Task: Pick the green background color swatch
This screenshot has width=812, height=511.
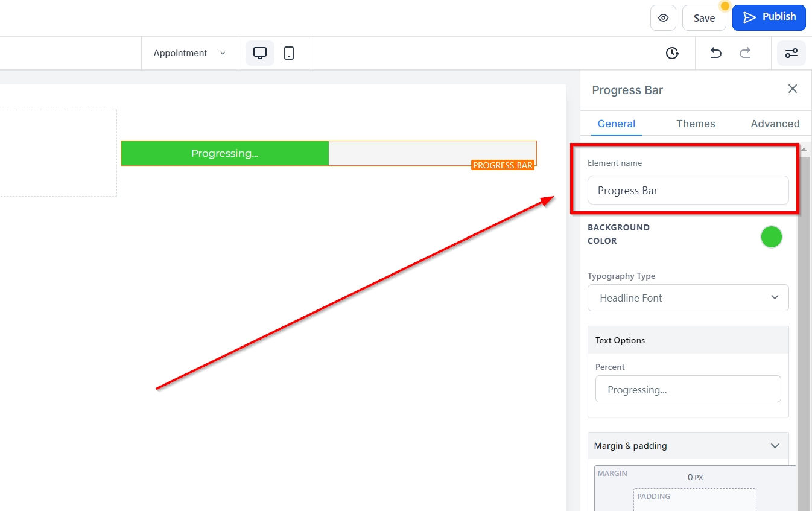Action: coord(771,237)
